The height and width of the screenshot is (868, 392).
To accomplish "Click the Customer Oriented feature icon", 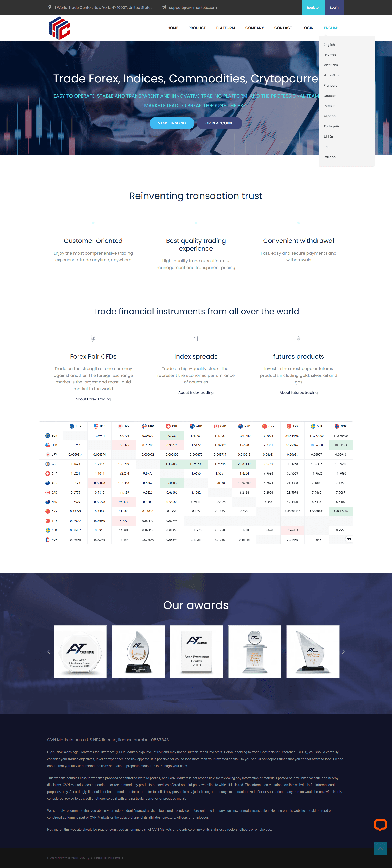I will point(93,223).
